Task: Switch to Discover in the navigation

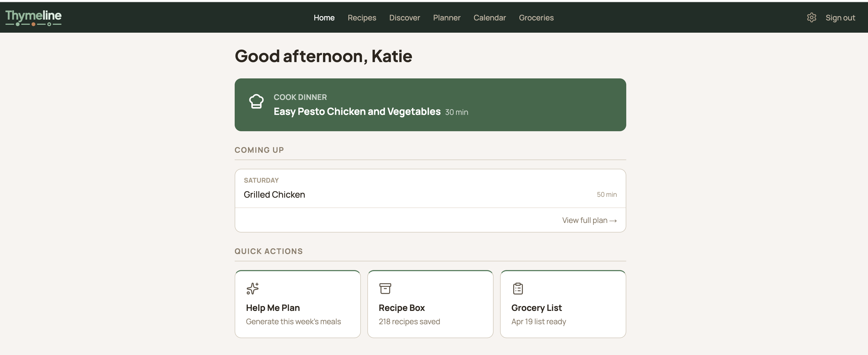Action: pos(404,17)
